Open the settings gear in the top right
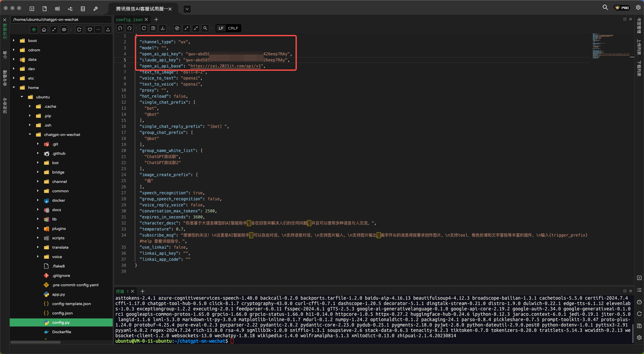The width and height of the screenshot is (644, 354). pos(638,7)
